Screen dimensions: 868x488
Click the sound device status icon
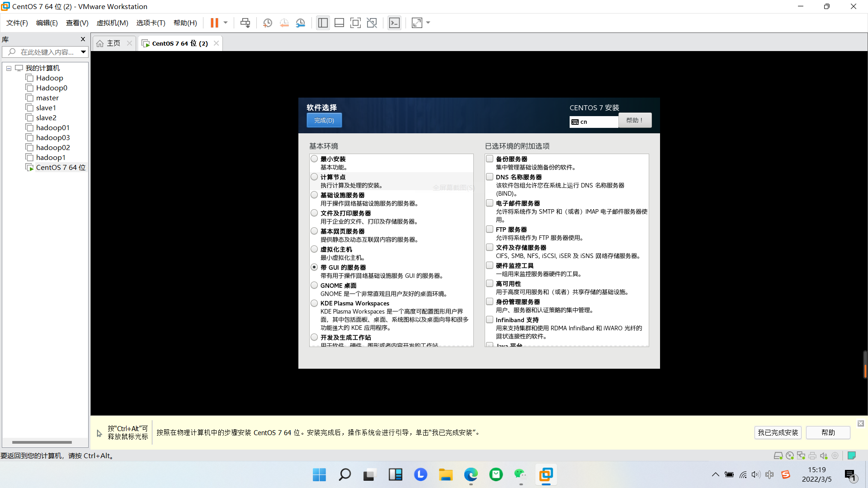coord(823,455)
